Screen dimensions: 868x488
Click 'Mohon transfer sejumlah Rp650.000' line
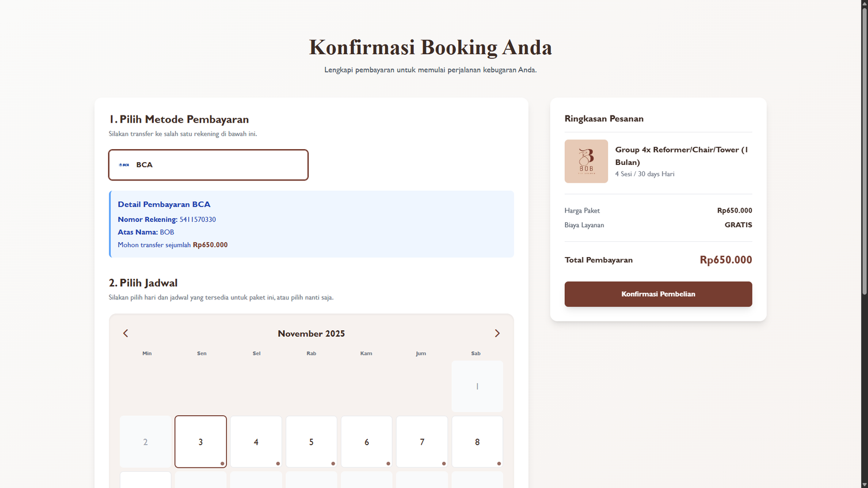(x=173, y=245)
